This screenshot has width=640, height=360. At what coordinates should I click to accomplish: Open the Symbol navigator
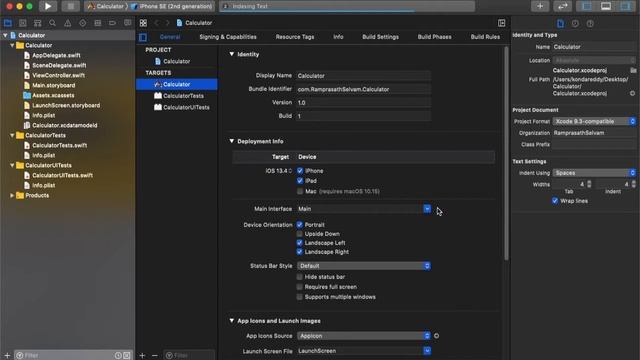tap(38, 23)
